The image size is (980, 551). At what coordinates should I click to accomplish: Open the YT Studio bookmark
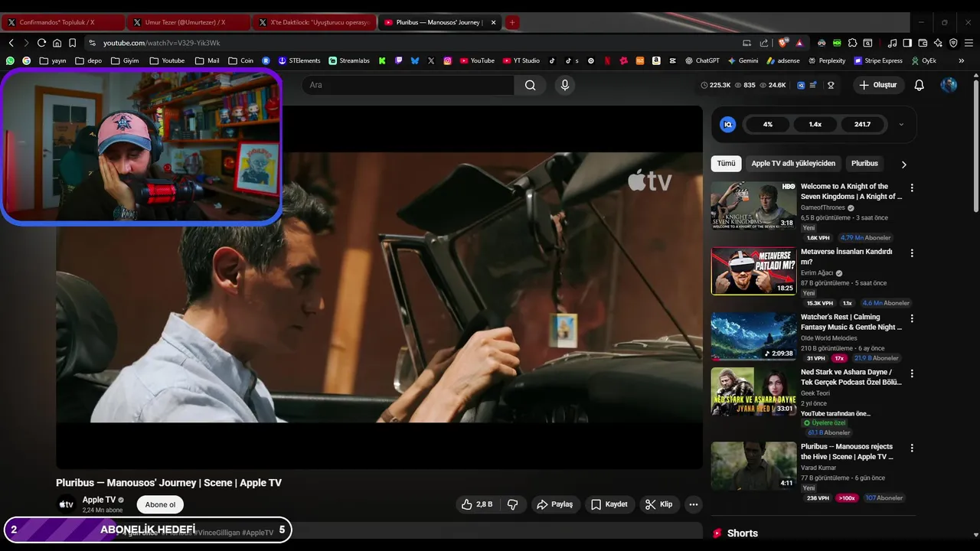[x=521, y=60]
